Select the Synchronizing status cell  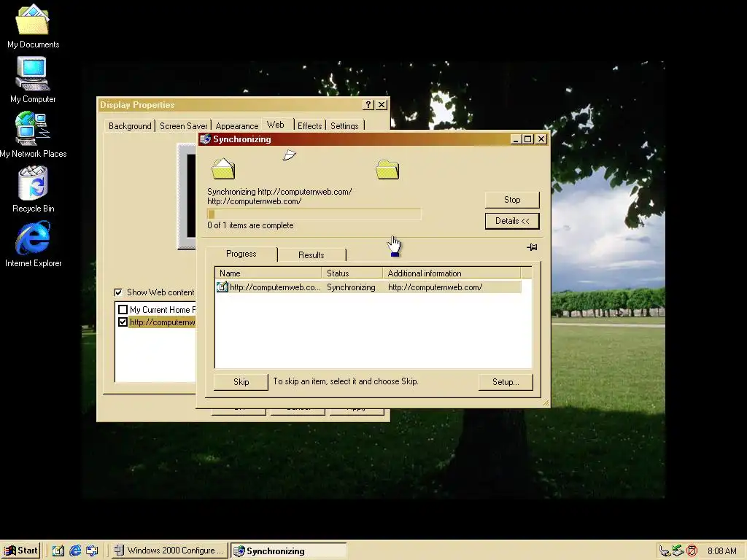(x=351, y=287)
